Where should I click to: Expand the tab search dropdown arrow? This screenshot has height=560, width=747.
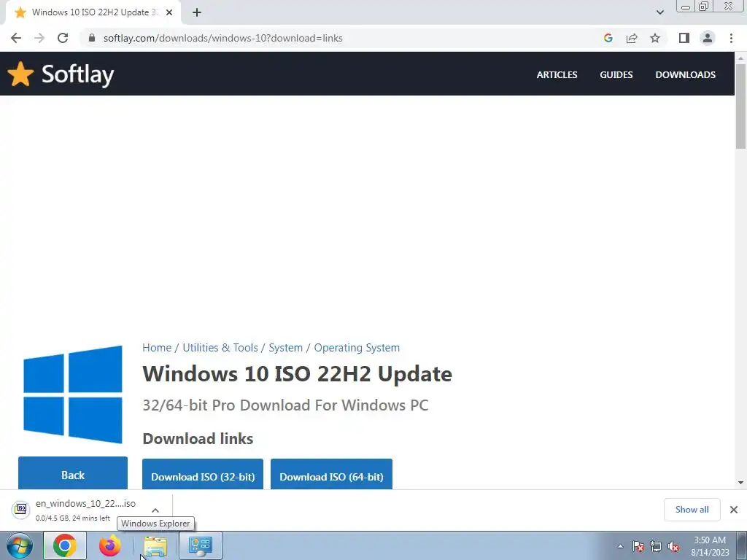coord(659,12)
